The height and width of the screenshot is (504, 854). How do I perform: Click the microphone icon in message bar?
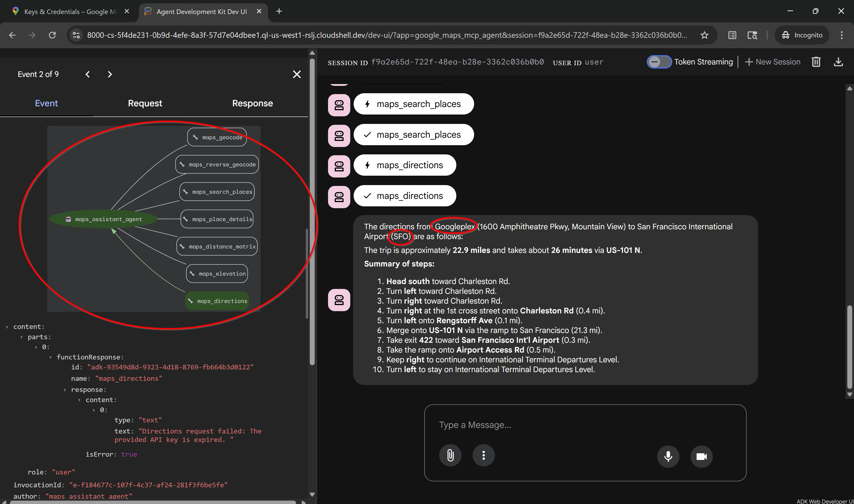[668, 456]
